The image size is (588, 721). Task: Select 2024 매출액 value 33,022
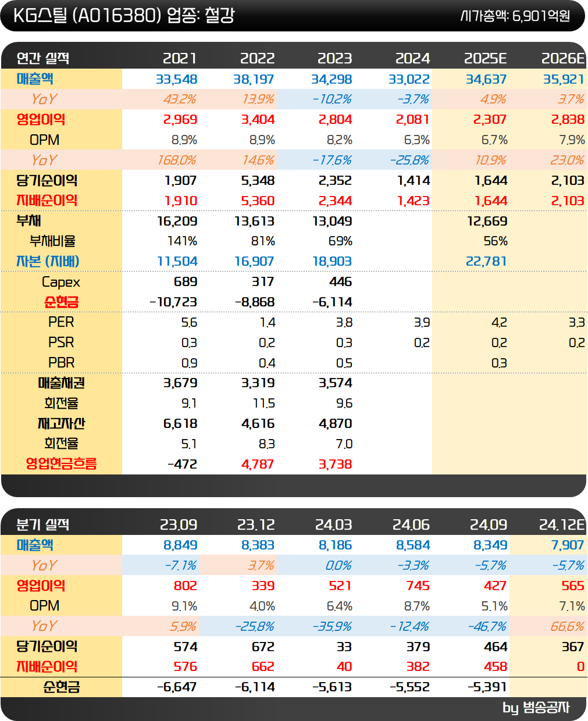pyautogui.click(x=409, y=79)
